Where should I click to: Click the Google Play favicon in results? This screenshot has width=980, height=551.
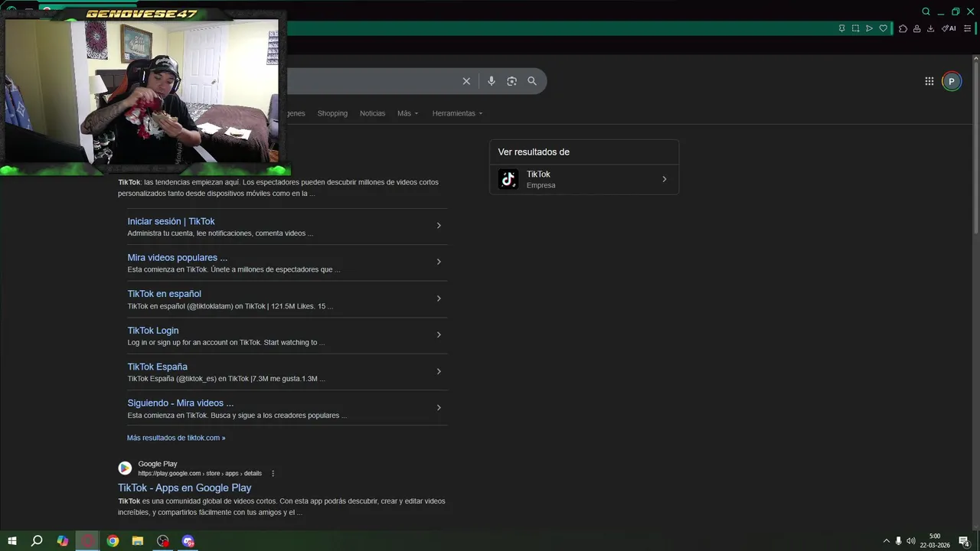[x=125, y=468]
